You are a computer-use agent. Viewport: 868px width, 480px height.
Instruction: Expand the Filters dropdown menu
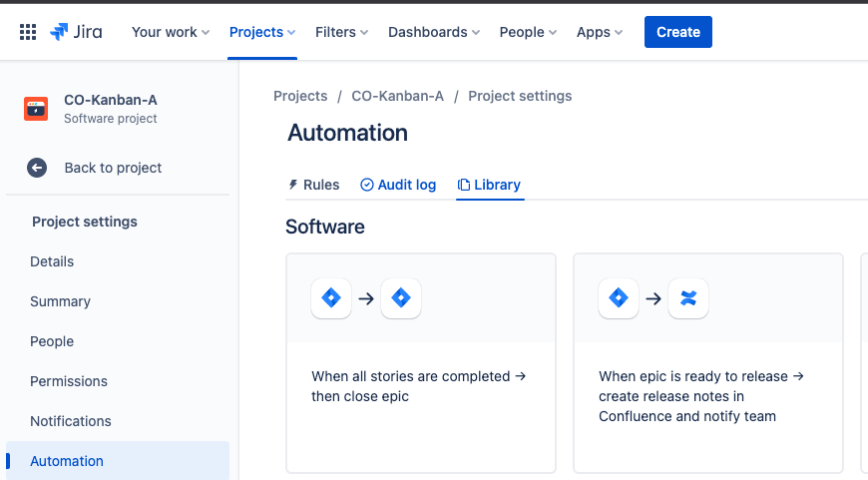(341, 32)
